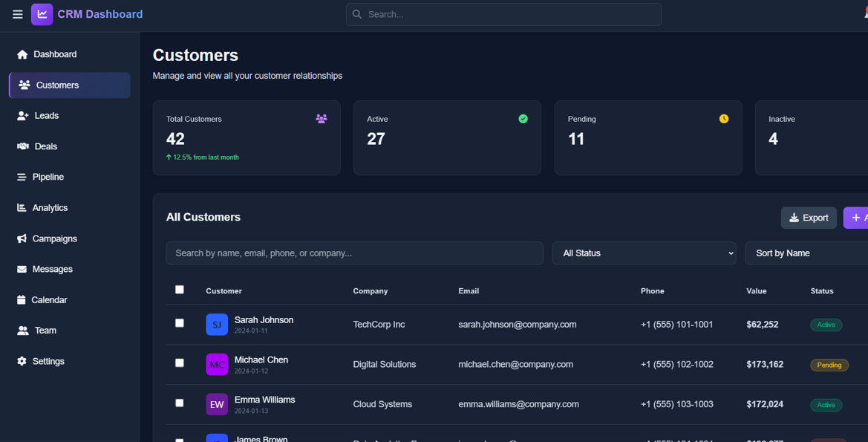The height and width of the screenshot is (442, 868).
Task: Click the hamburger menu icon
Action: tap(18, 14)
